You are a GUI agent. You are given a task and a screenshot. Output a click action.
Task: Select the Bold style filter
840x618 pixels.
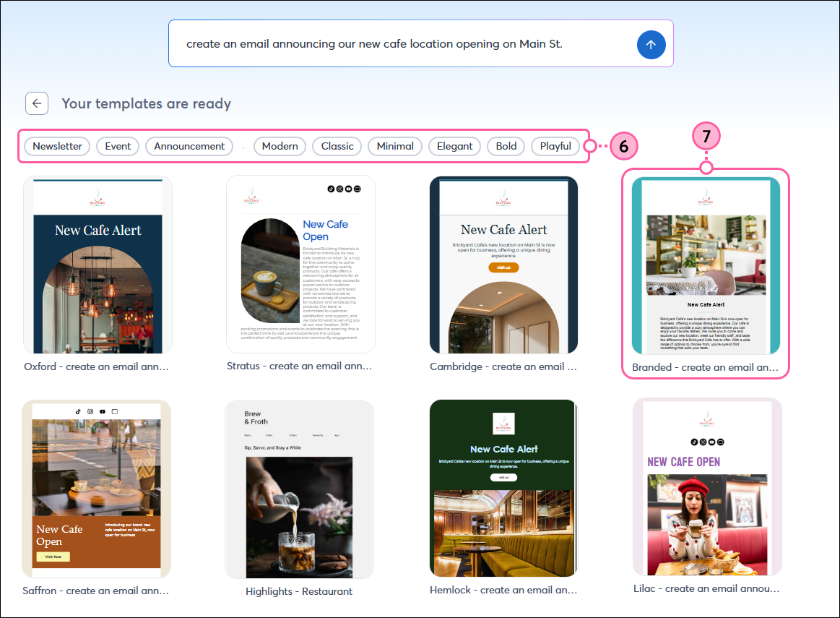point(506,146)
